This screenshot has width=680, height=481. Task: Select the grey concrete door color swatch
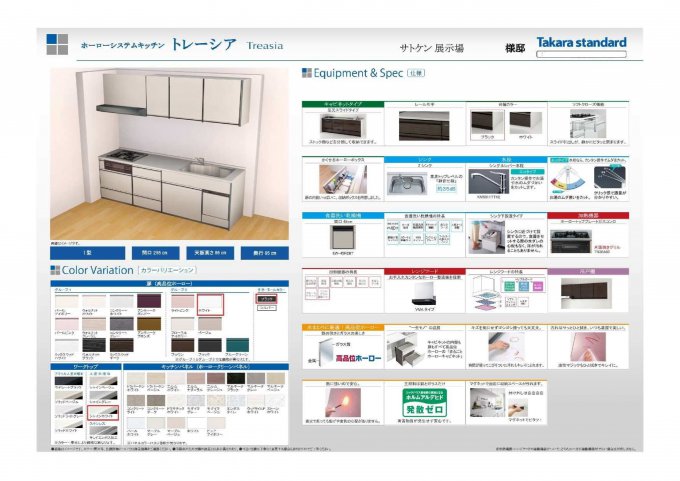click(121, 324)
